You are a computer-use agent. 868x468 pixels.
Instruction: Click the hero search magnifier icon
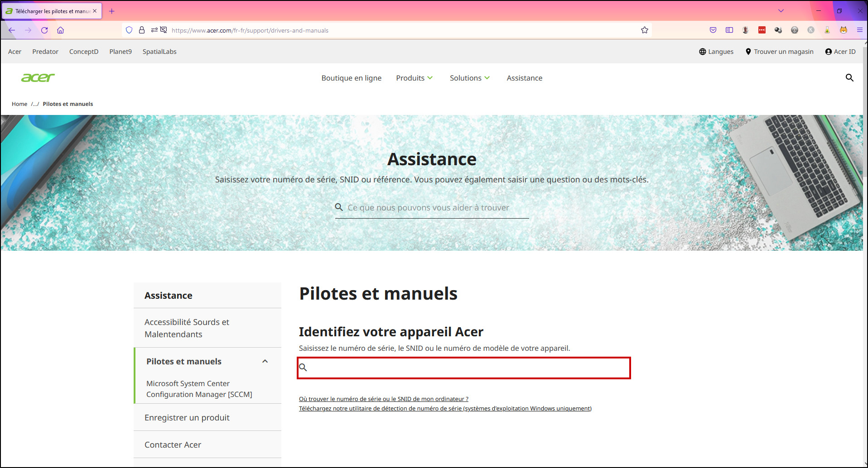click(339, 207)
